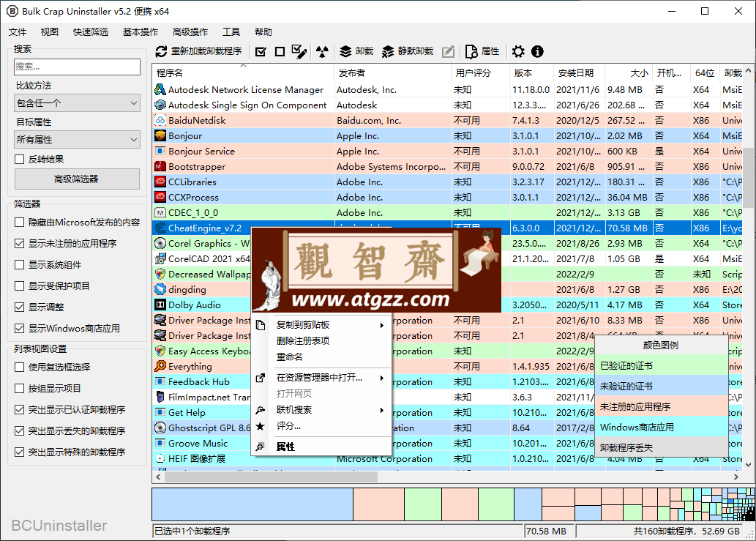Click the open-in-explorer icon in context menu
Screen dimensions: 756x541
pos(261,378)
